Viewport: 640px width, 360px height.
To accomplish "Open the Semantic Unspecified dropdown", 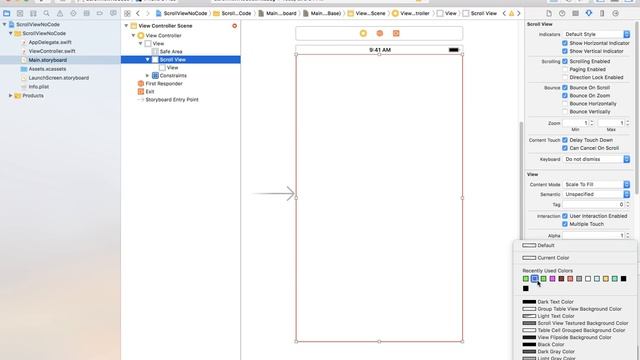I will (596, 194).
